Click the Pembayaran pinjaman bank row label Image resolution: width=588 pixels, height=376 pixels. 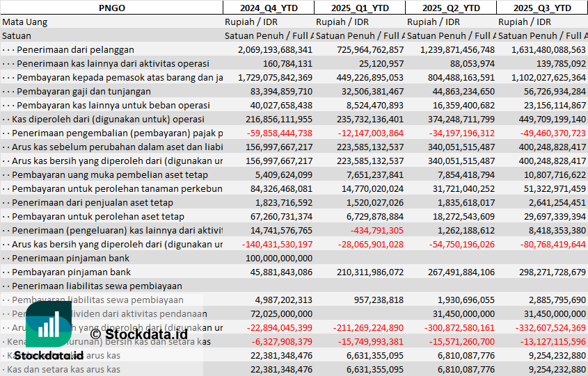71,272
